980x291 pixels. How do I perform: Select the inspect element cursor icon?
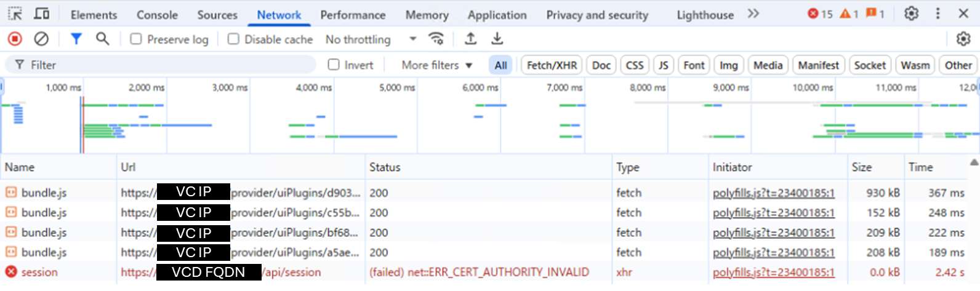15,14
